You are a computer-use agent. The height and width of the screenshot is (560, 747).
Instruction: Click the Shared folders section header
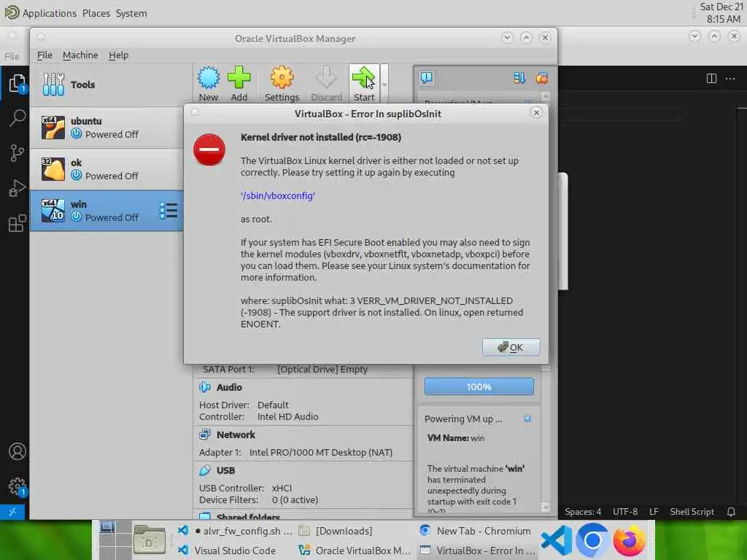tap(248, 516)
